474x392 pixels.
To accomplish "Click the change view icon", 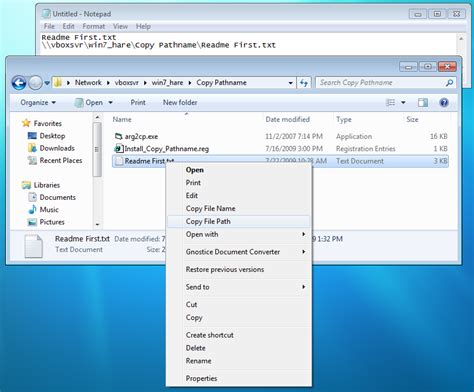I will [x=390, y=102].
